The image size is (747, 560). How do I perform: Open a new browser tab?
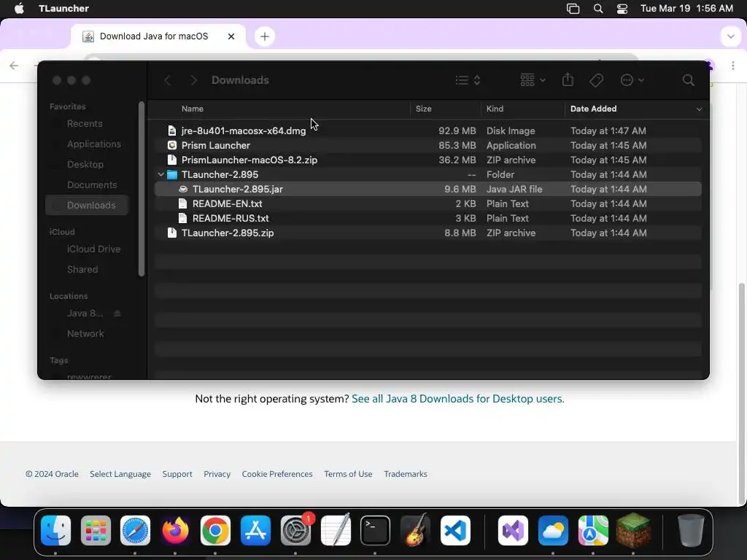point(264,36)
